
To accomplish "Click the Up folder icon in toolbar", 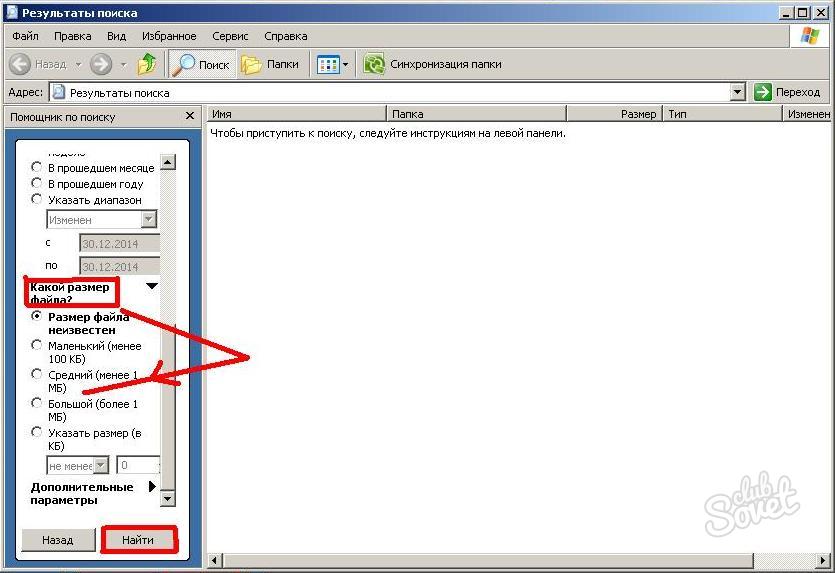I will tap(147, 64).
